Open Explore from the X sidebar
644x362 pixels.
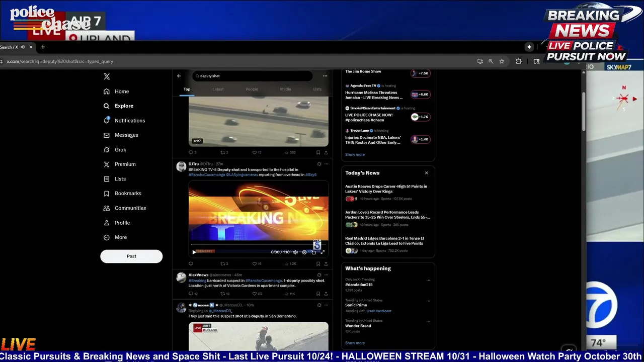point(118,106)
